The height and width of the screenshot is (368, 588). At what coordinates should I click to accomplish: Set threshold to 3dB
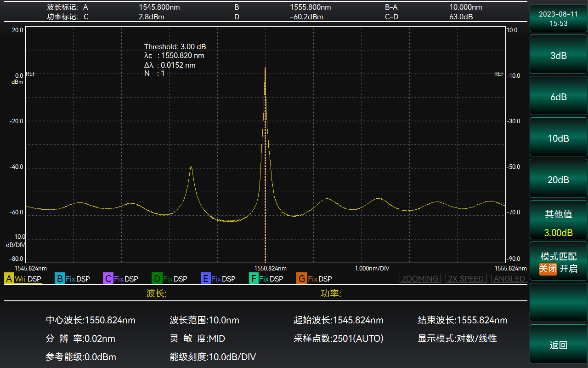click(x=558, y=56)
